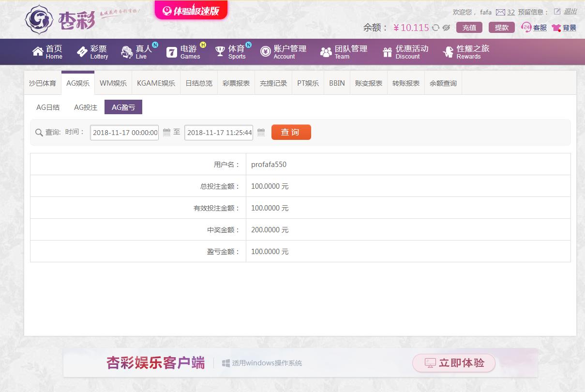
Task: Switch to 沙巴体育 tab
Action: (43, 83)
